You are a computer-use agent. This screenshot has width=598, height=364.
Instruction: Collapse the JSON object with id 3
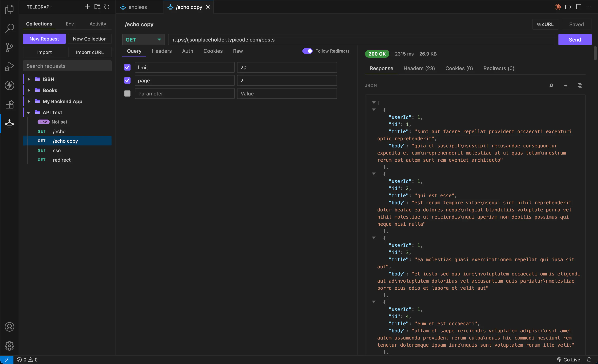pos(374,238)
